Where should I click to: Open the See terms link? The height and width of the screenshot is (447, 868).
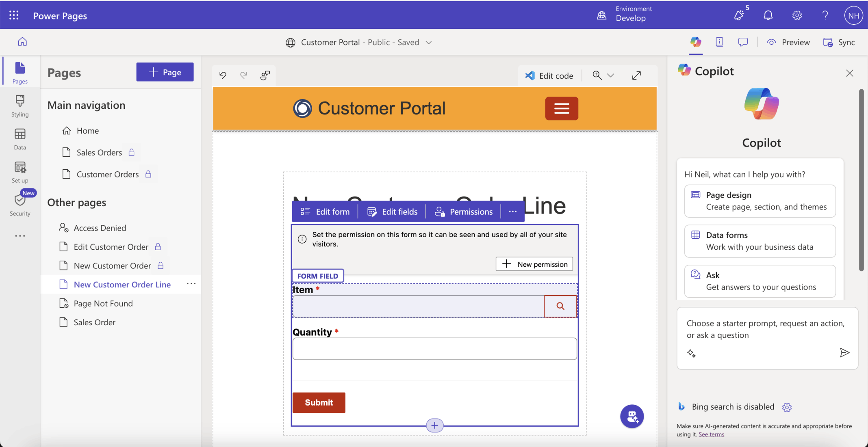(x=711, y=434)
